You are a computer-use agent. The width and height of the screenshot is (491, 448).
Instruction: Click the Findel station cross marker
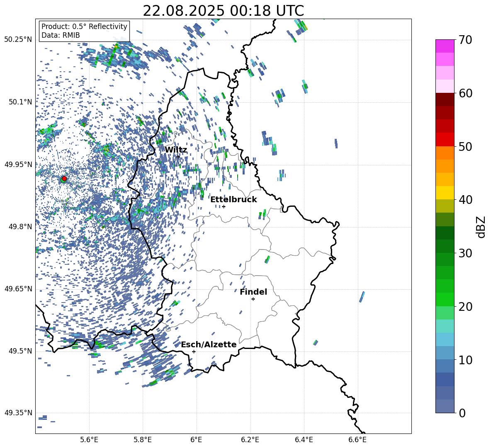pyautogui.click(x=253, y=299)
